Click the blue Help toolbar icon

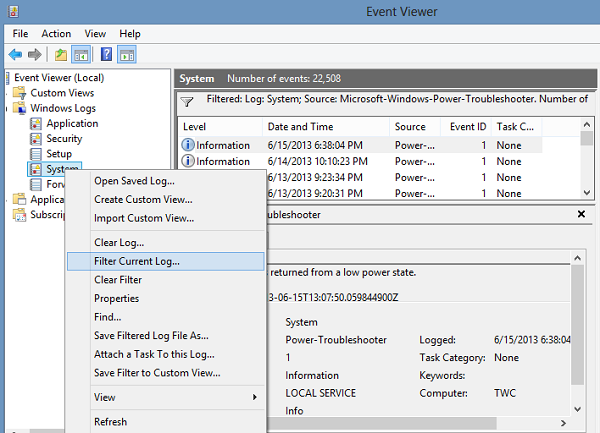107,54
